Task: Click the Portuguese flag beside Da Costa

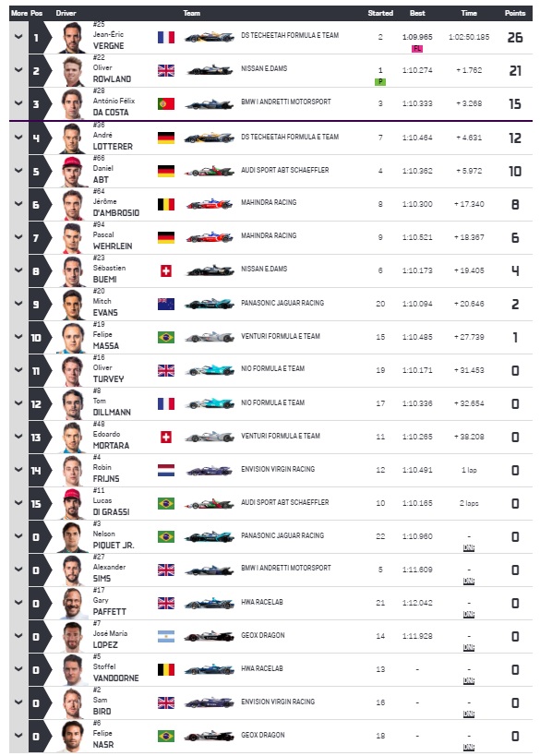Action: pyautogui.click(x=166, y=103)
